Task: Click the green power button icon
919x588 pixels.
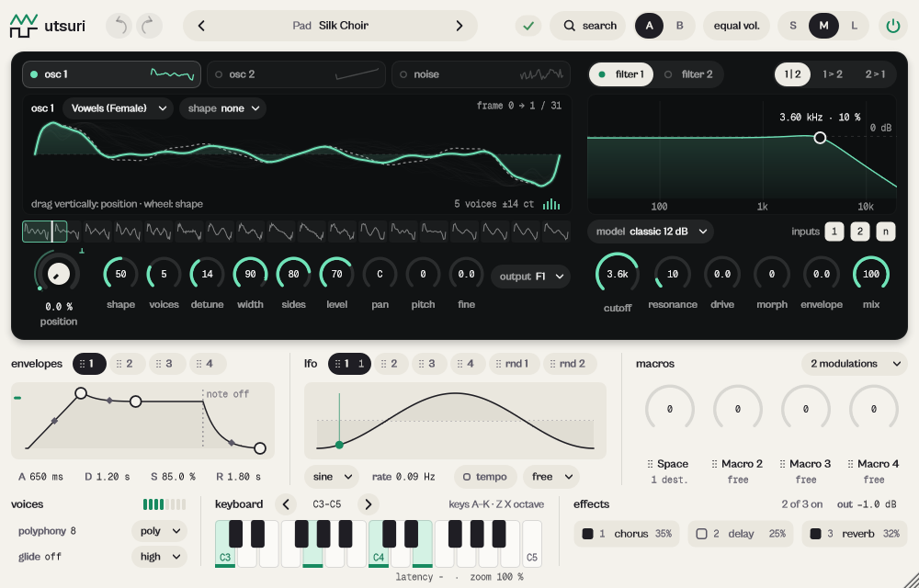Action: (892, 26)
